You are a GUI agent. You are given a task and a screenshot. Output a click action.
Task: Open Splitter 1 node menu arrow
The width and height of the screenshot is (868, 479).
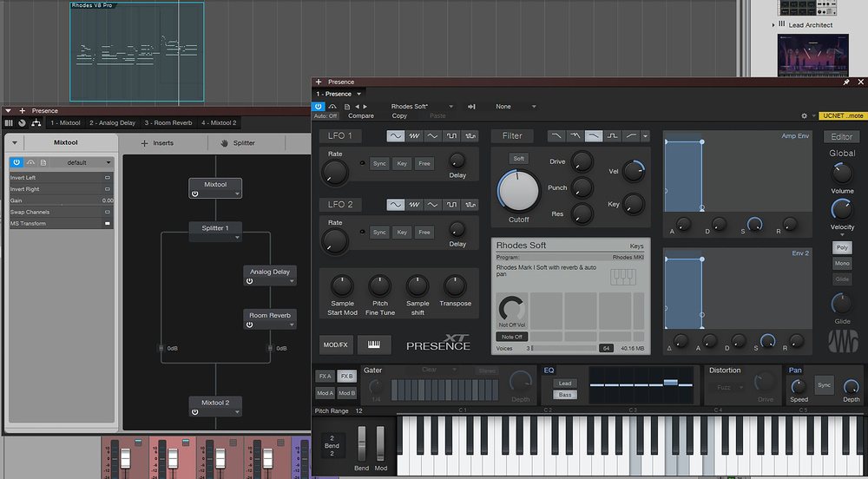point(237,238)
